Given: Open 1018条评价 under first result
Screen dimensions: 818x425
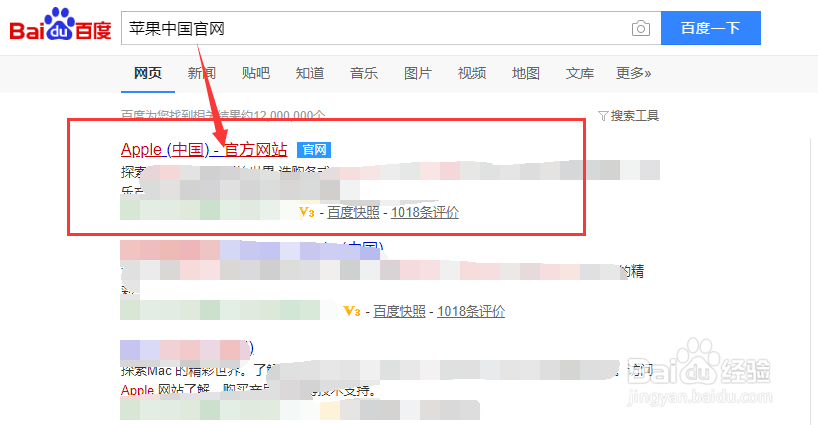Looking at the screenshot, I should click(x=425, y=212).
